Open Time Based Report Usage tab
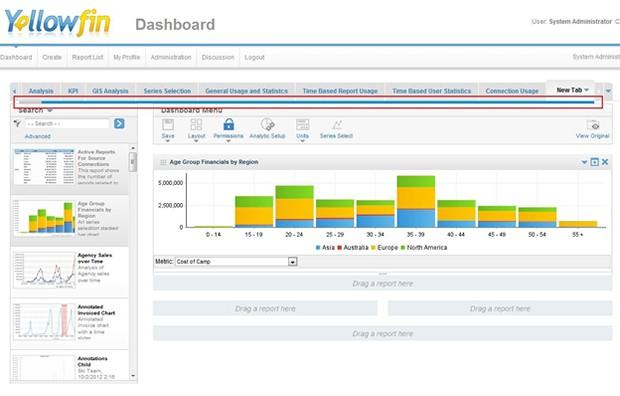 point(340,91)
